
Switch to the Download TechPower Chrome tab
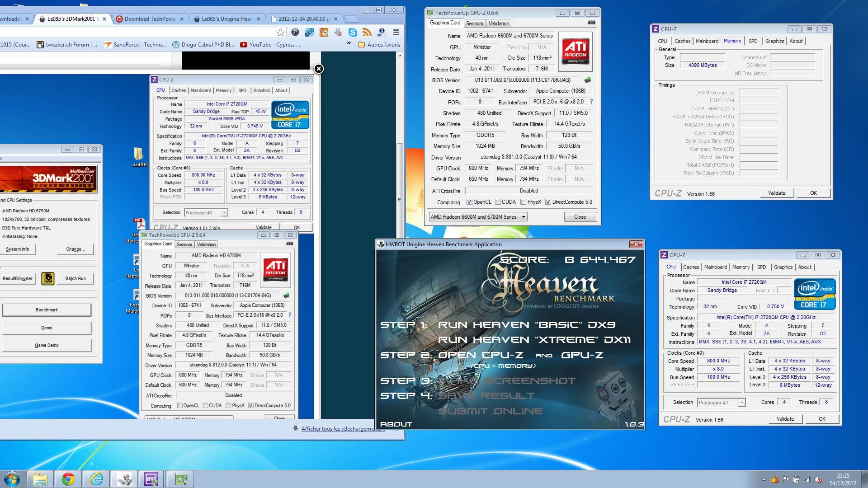click(x=150, y=19)
